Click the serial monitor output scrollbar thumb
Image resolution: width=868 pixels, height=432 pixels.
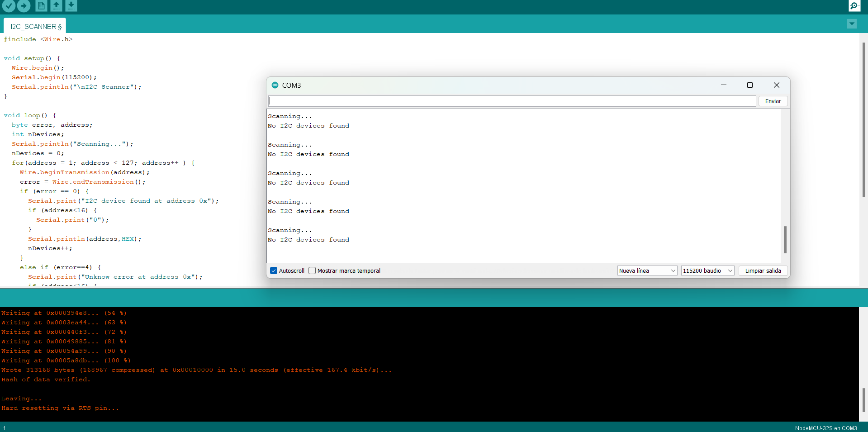[x=785, y=239]
